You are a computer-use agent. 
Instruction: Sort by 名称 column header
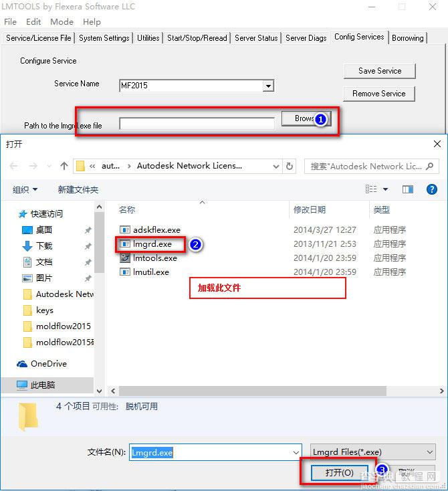click(x=127, y=209)
